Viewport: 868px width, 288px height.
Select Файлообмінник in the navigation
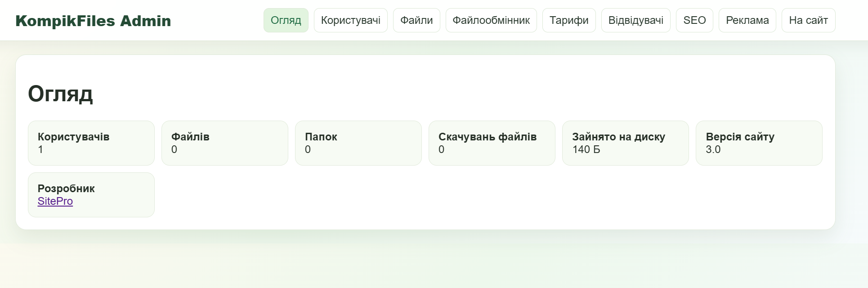(x=491, y=20)
